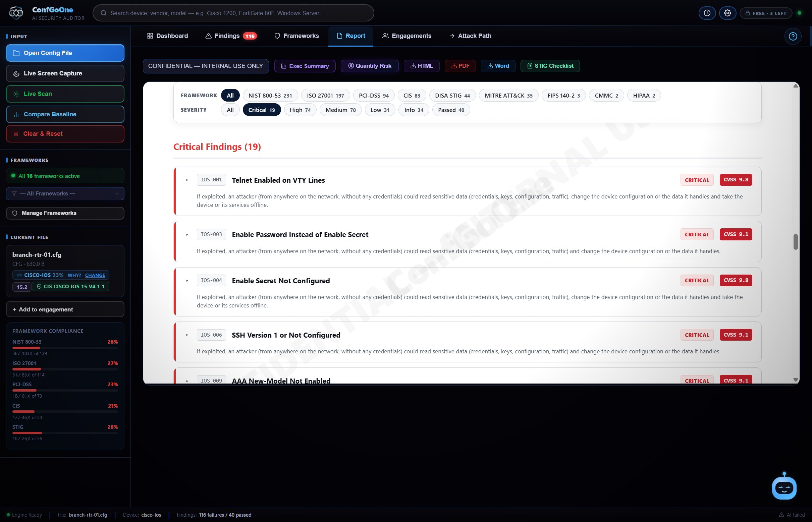This screenshot has width=812, height=522.
Task: Click the Add to engagement button
Action: [65, 309]
